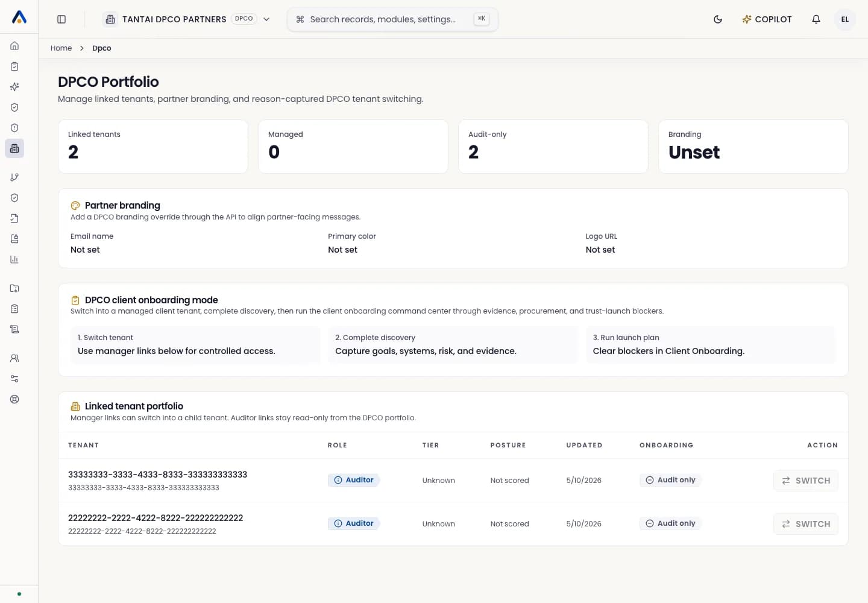The width and height of the screenshot is (868, 603).
Task: Select the highlighted building DPCO sidebar icon
Action: (14, 148)
